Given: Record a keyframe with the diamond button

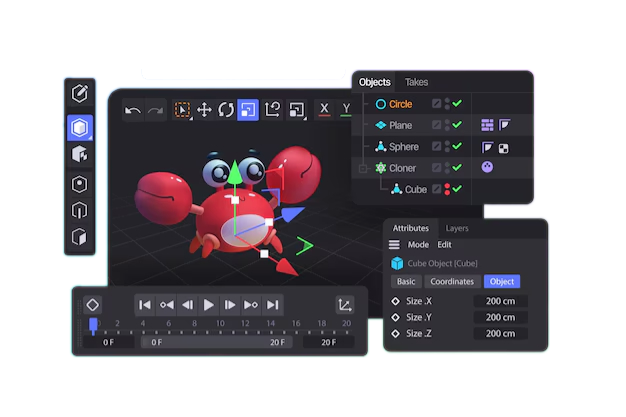Looking at the screenshot, I should coord(93,305).
